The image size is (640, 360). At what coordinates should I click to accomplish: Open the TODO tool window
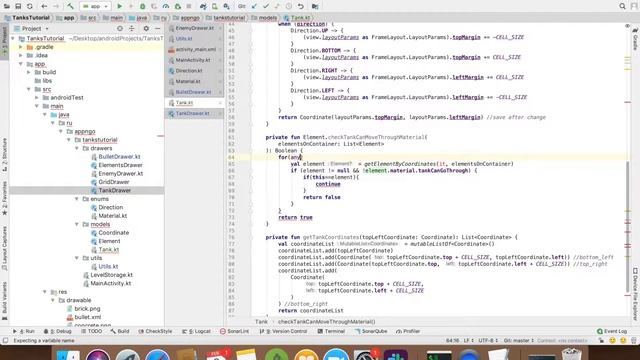point(92,331)
